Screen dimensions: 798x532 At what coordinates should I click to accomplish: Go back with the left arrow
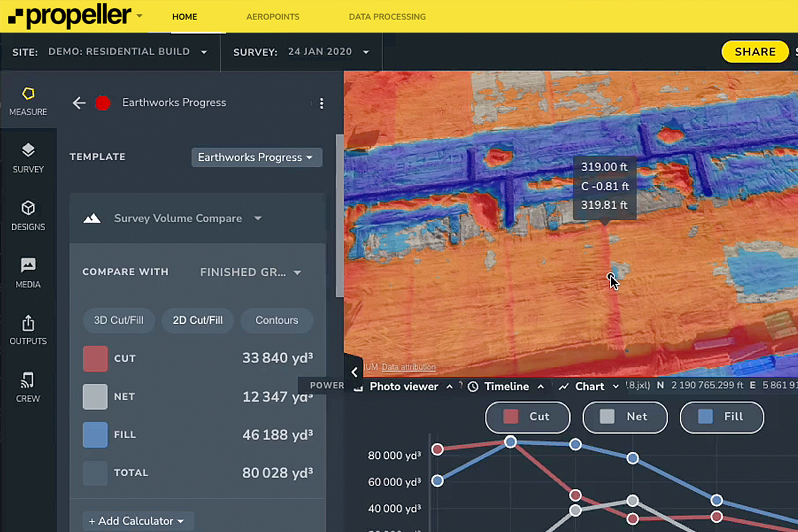79,102
